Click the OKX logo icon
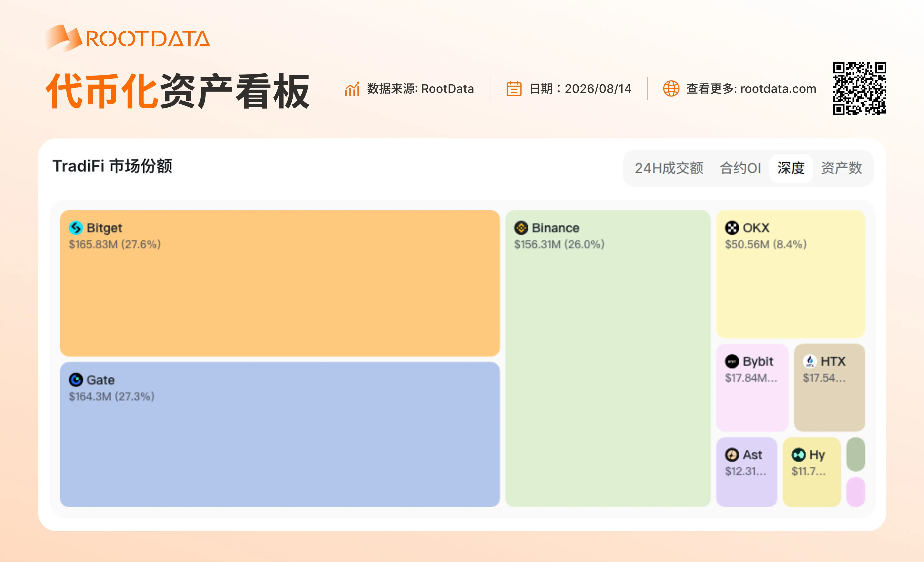The image size is (924, 562). [x=732, y=228]
